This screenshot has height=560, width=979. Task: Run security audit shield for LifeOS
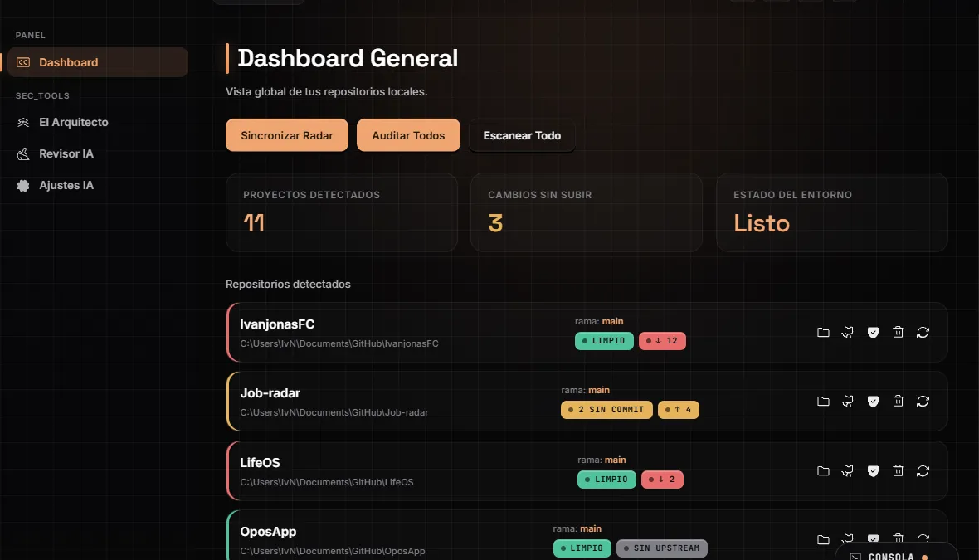tap(873, 470)
